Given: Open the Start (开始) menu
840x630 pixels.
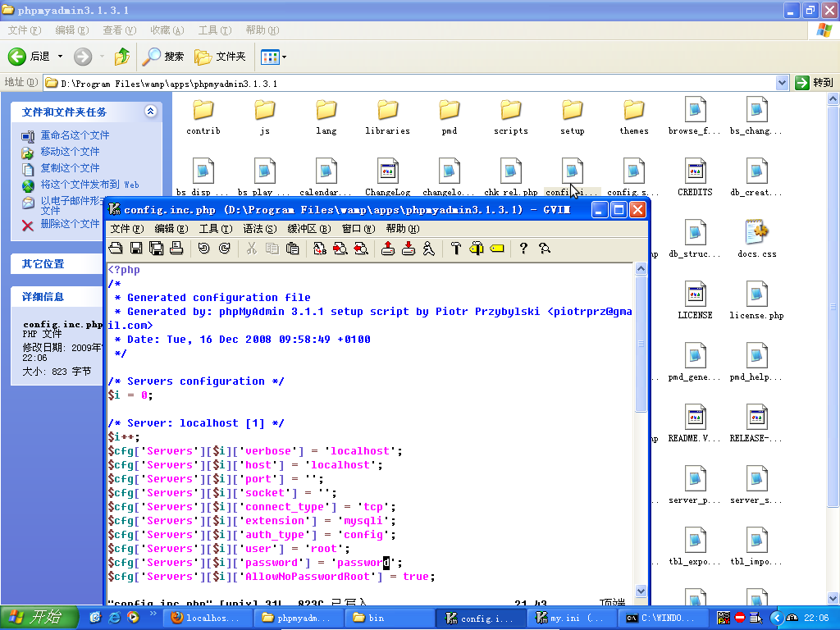Looking at the screenshot, I should (39, 618).
